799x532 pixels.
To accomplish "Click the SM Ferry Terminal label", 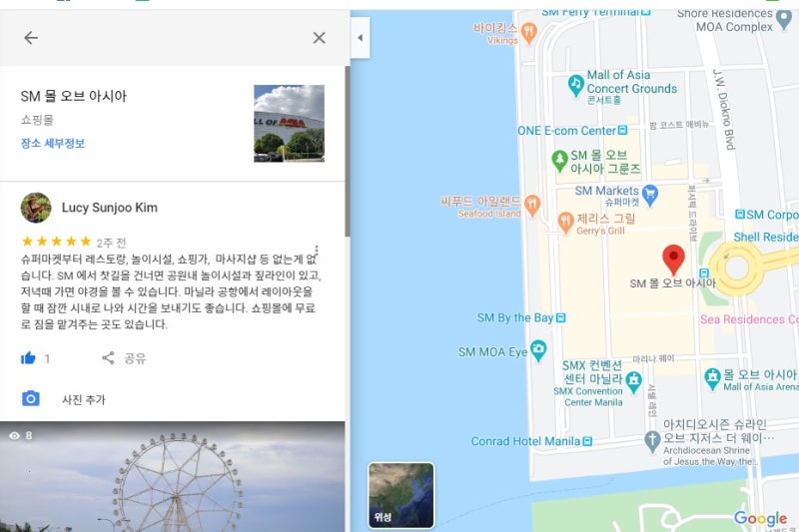I will pos(590,12).
